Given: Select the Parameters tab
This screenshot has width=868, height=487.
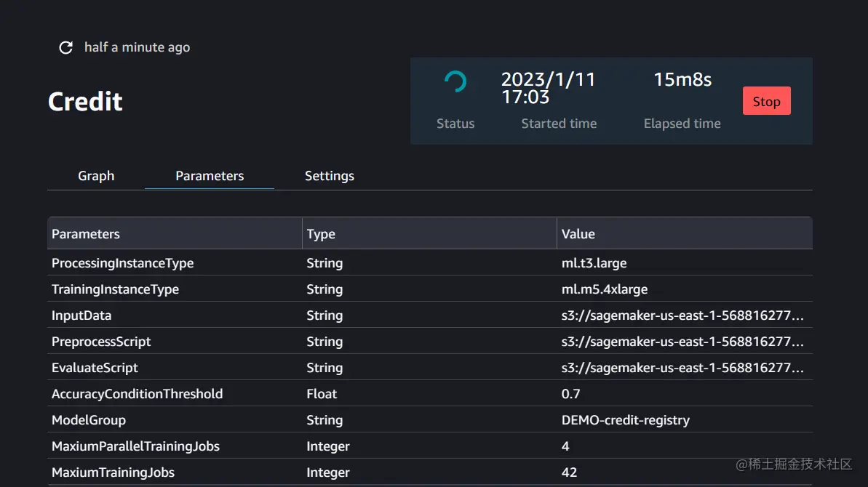Looking at the screenshot, I should tap(210, 176).
